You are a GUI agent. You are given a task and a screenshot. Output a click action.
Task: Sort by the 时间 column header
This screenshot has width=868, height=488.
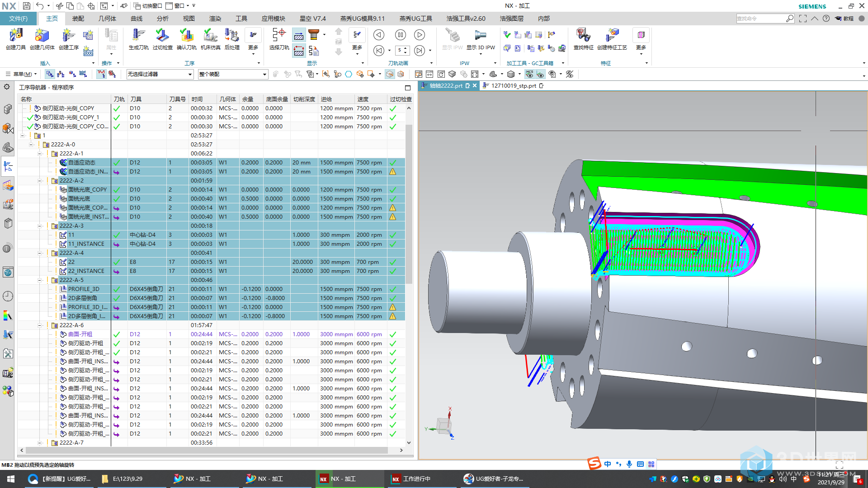click(202, 99)
